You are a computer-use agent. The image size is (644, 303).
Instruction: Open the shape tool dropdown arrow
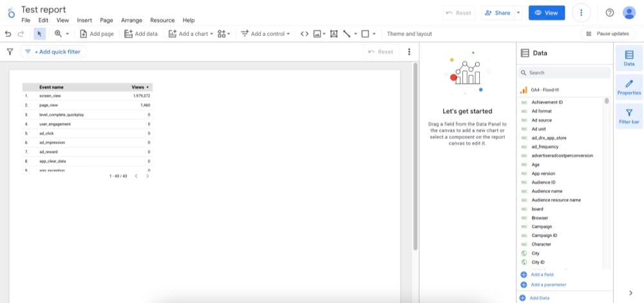click(374, 34)
